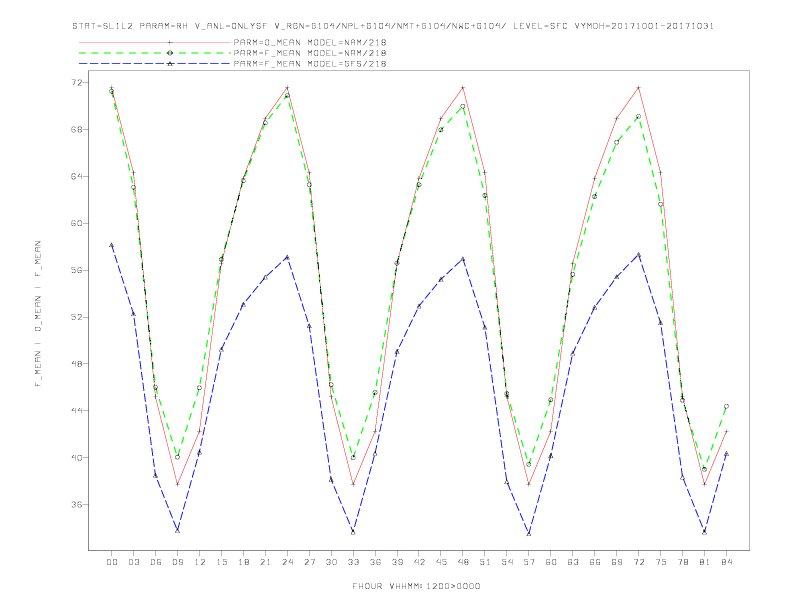This screenshot has height=612, width=792.
Task: Click x-axis tick label 24
Action: coord(287,562)
